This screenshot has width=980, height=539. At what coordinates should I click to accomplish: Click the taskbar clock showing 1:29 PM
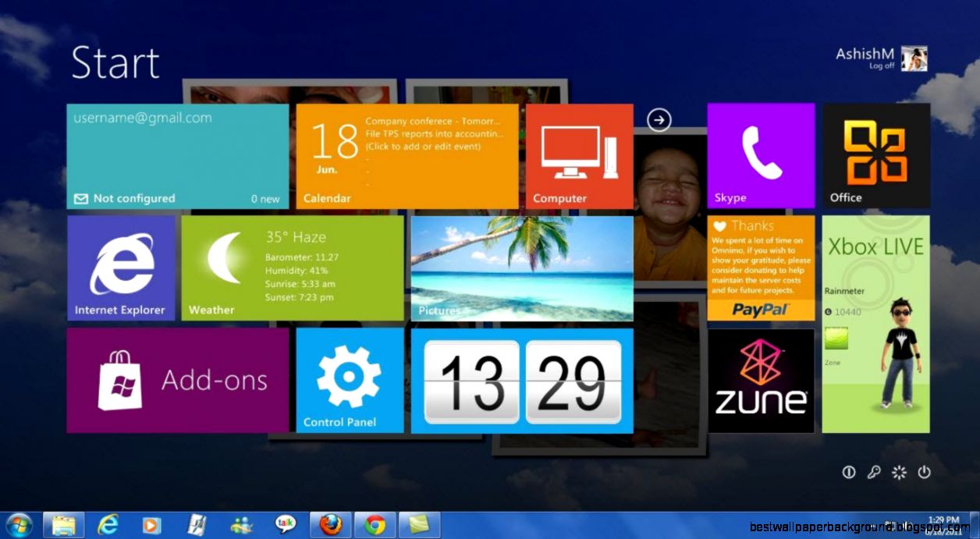click(x=942, y=522)
